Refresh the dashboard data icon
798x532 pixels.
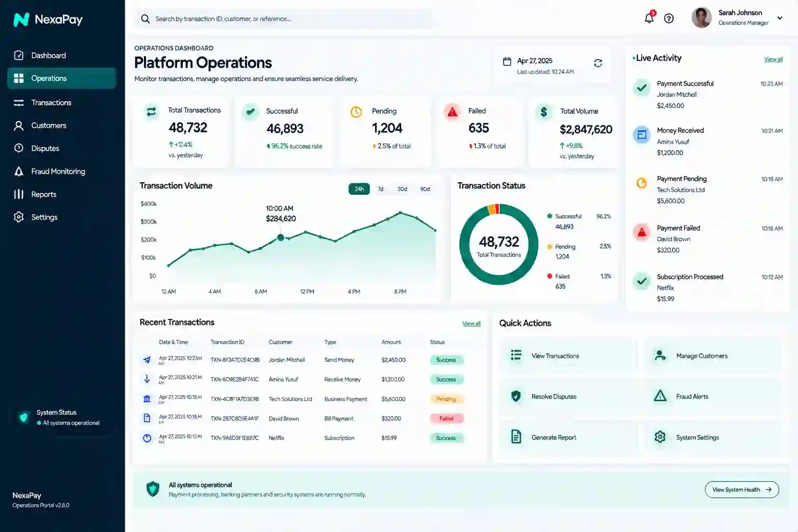[598, 63]
